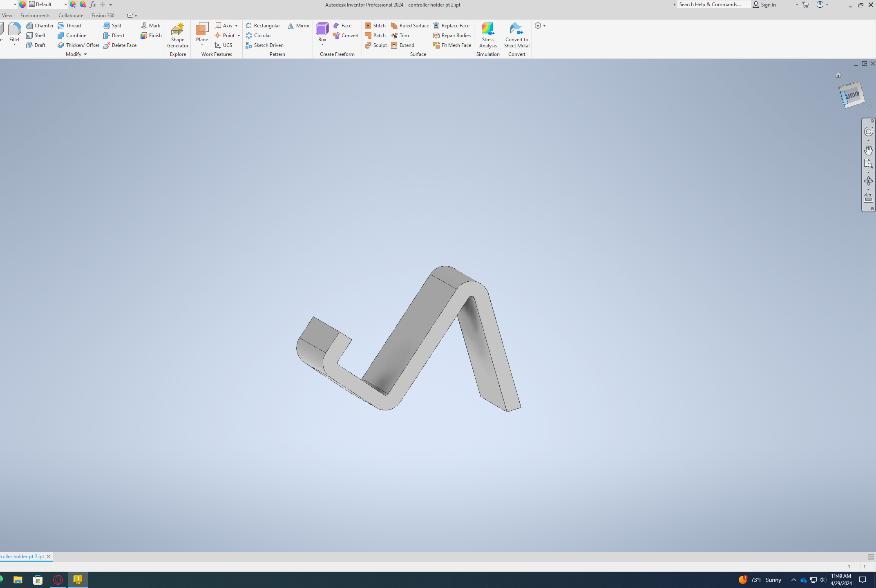
Task: Click Convert to Sheet Metal
Action: point(517,35)
